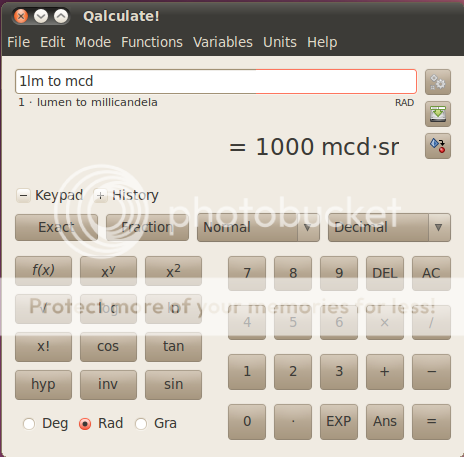
Task: Minimize the Qalculate! window
Action: (x=41, y=16)
